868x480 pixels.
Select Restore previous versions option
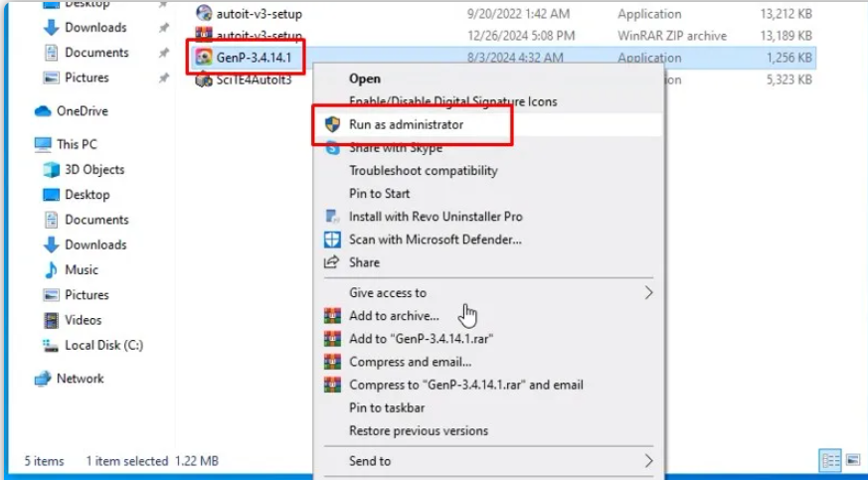click(x=418, y=431)
